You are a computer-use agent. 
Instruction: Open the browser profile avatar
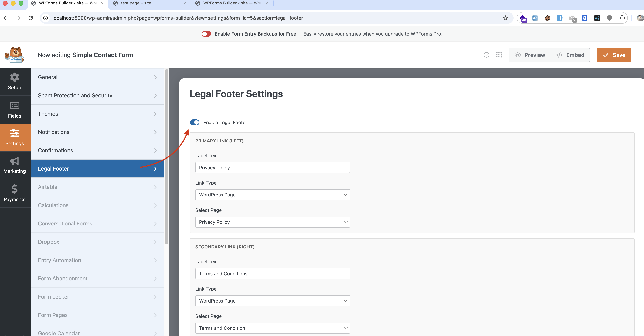click(640, 18)
